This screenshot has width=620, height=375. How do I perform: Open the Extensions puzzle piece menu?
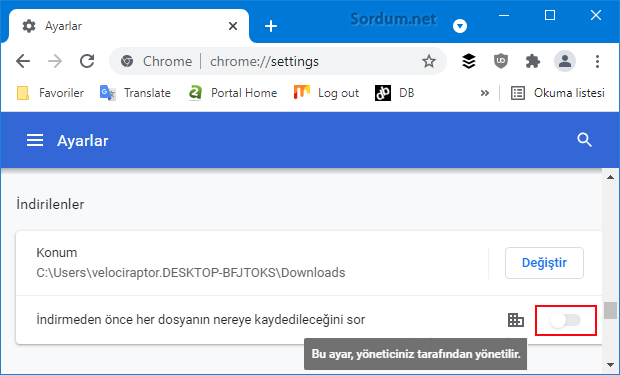pyautogui.click(x=532, y=61)
